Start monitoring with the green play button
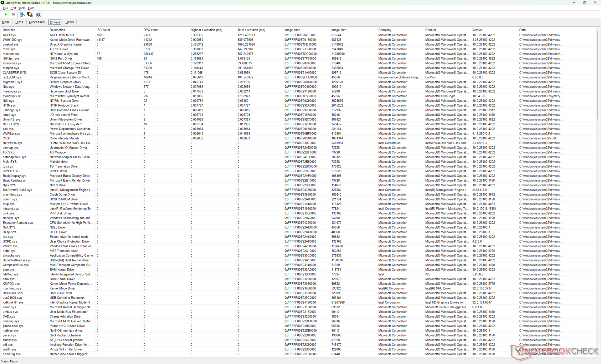Screen dimensions: 601x364 (6, 14)
